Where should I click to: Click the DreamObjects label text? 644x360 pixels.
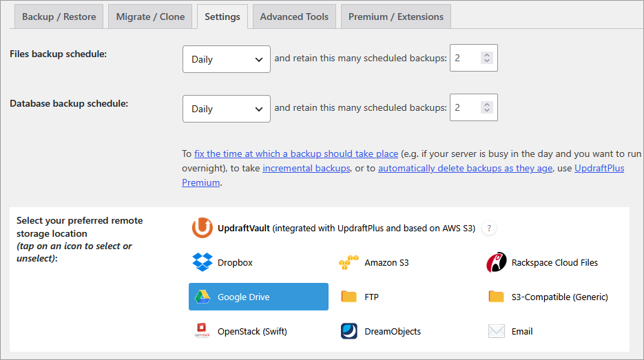(x=393, y=331)
